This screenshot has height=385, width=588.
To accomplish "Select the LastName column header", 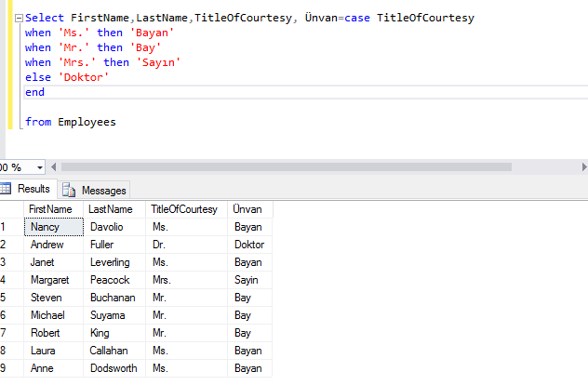I will (114, 209).
